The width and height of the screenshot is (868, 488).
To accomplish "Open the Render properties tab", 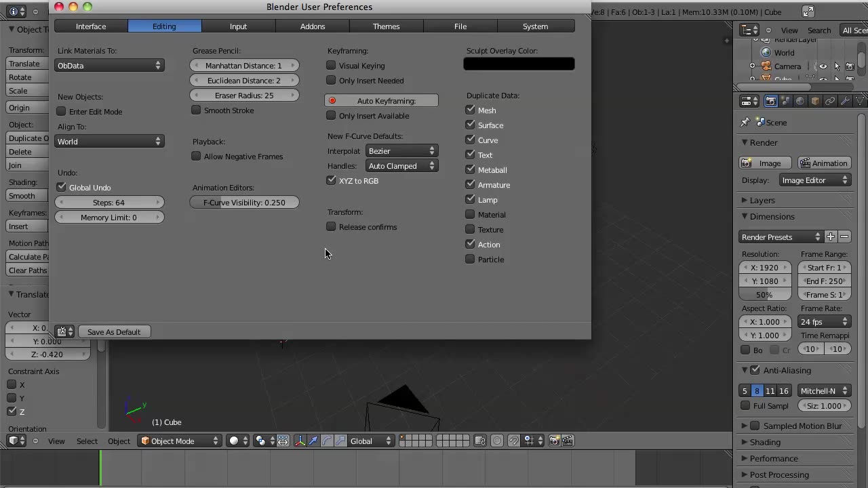I will click(771, 101).
